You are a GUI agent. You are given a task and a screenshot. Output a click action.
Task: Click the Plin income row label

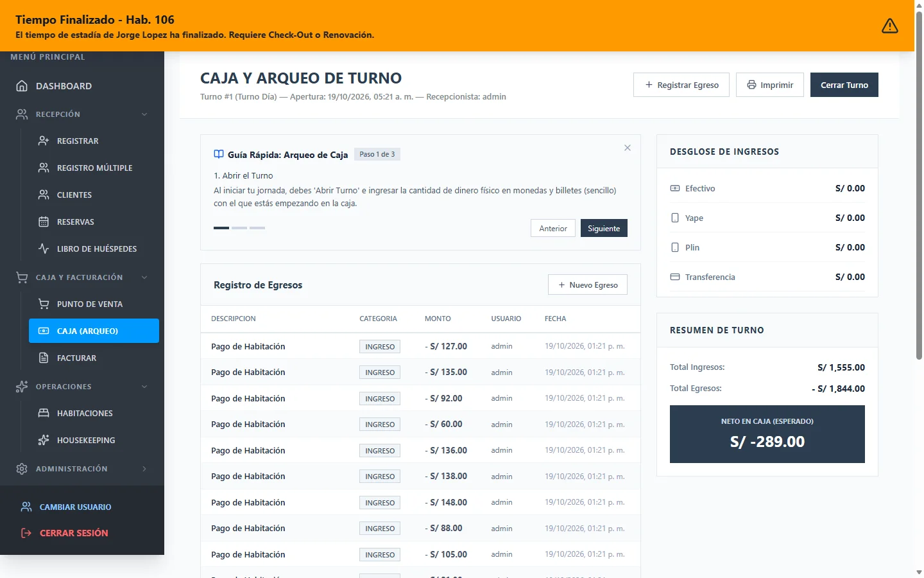tap(692, 247)
